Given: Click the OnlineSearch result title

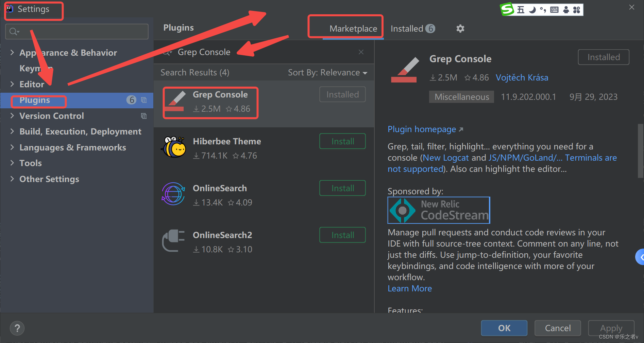Looking at the screenshot, I should pyautogui.click(x=220, y=188).
